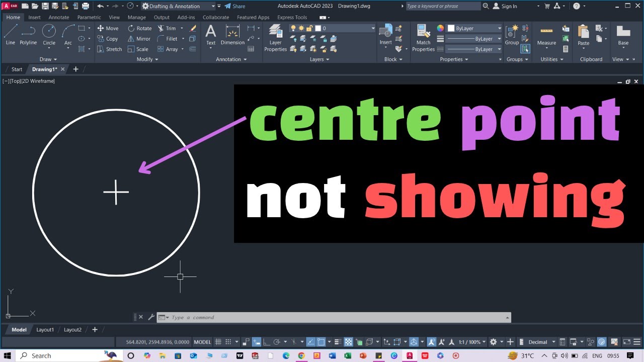644x362 pixels.
Task: Click the Group tool
Action: (512, 35)
